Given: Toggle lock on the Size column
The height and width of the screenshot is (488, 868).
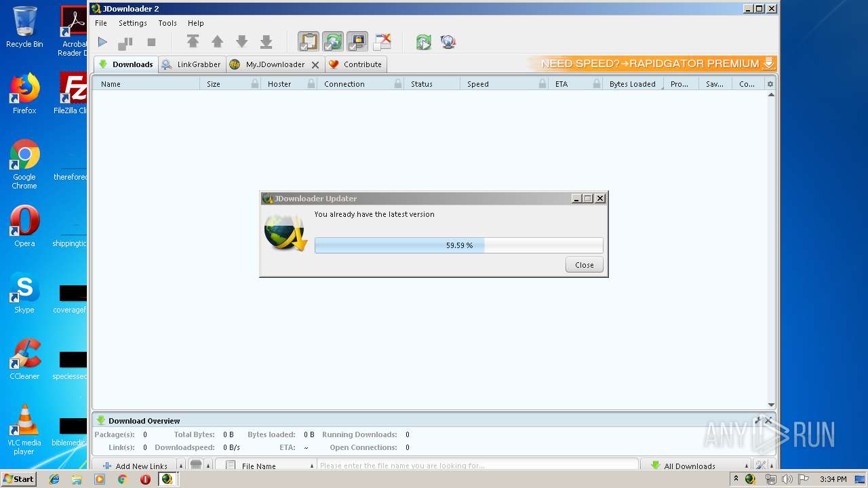Looking at the screenshot, I should (255, 84).
